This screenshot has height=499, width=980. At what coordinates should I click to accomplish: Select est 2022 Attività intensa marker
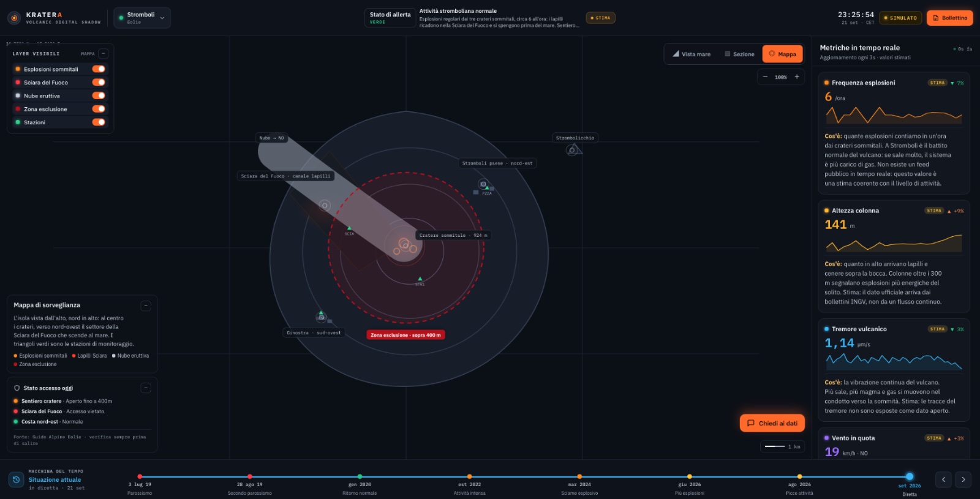[x=470, y=476]
